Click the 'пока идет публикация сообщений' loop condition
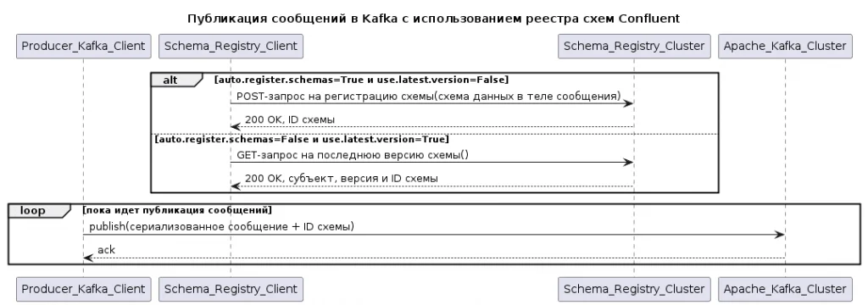 (177, 210)
